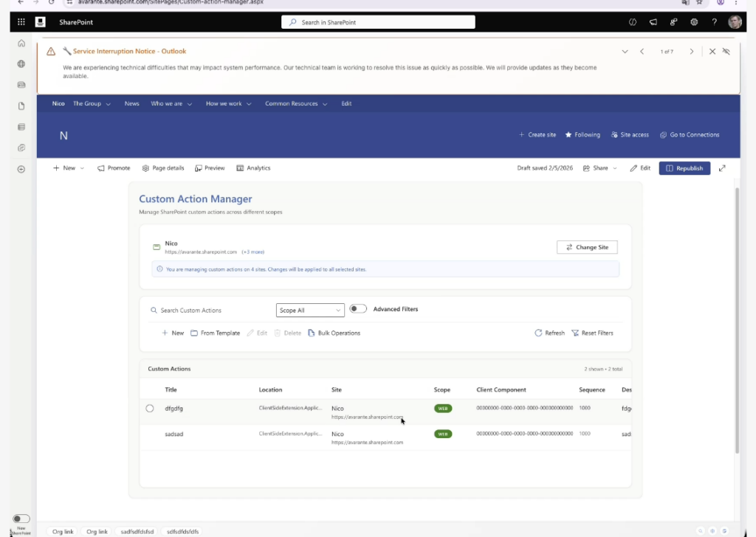Select the dfgdfg row radio button
This screenshot has width=756, height=537.
pyautogui.click(x=150, y=409)
